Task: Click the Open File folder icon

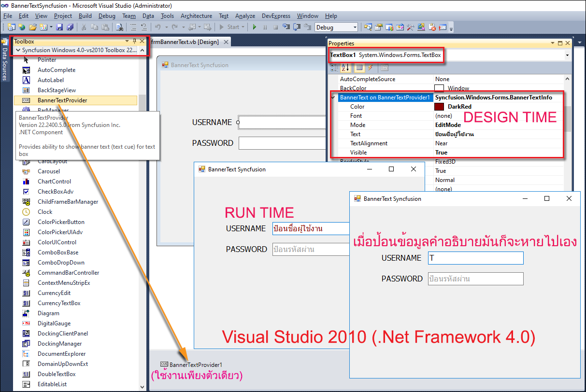Action: pyautogui.click(x=33, y=27)
